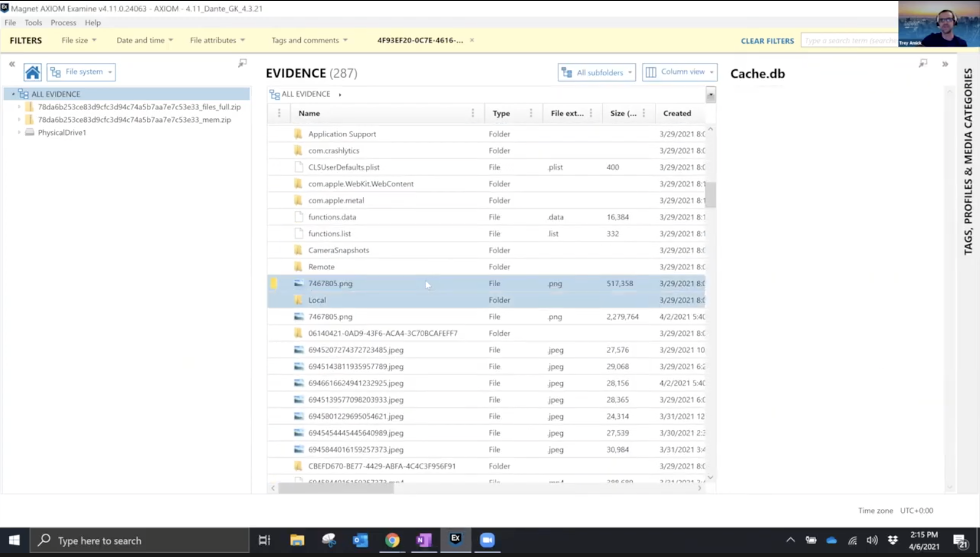Pin the left navigation panel
This screenshot has height=557, width=980.
pos(242,63)
